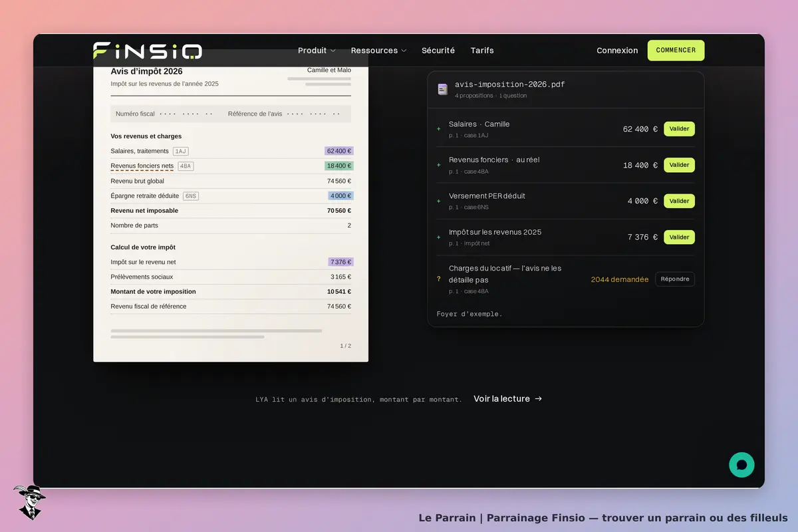Click the question mark beside Charges du locatif
798x532 pixels.
pyautogui.click(x=438, y=279)
